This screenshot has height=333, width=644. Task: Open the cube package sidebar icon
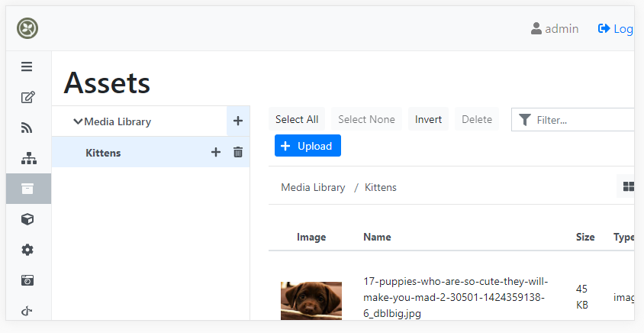(27, 219)
